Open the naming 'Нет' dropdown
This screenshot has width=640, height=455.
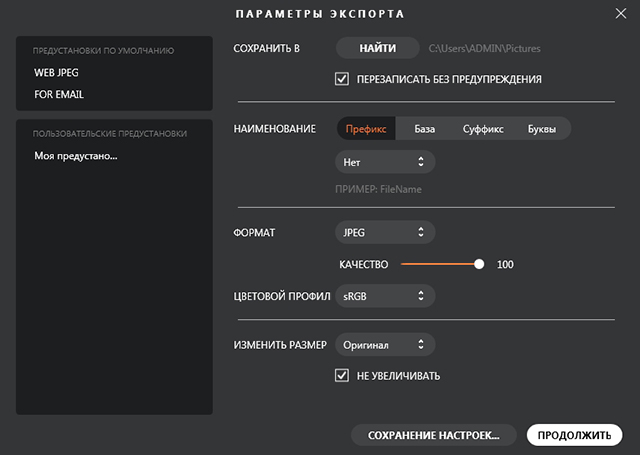click(x=385, y=161)
